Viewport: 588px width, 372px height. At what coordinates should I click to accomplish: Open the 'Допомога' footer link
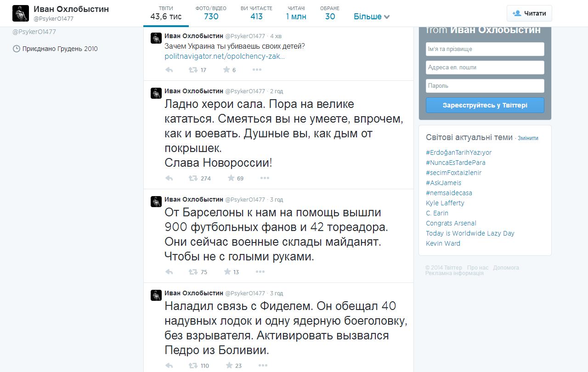(x=506, y=268)
